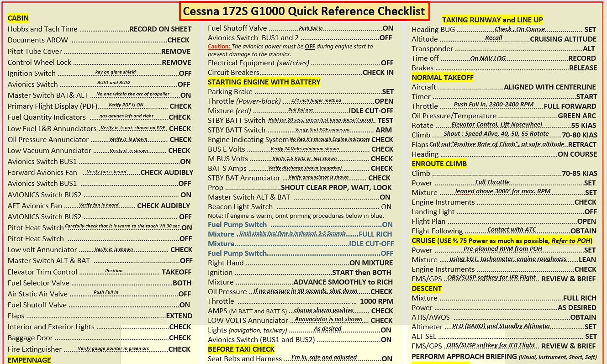This screenshot has width=607, height=364.
Task: Select the "Engine Indicating System" item
Action: [301, 140]
